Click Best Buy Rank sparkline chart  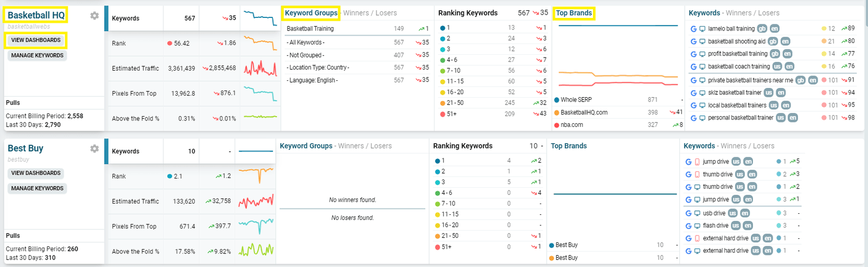tap(256, 176)
